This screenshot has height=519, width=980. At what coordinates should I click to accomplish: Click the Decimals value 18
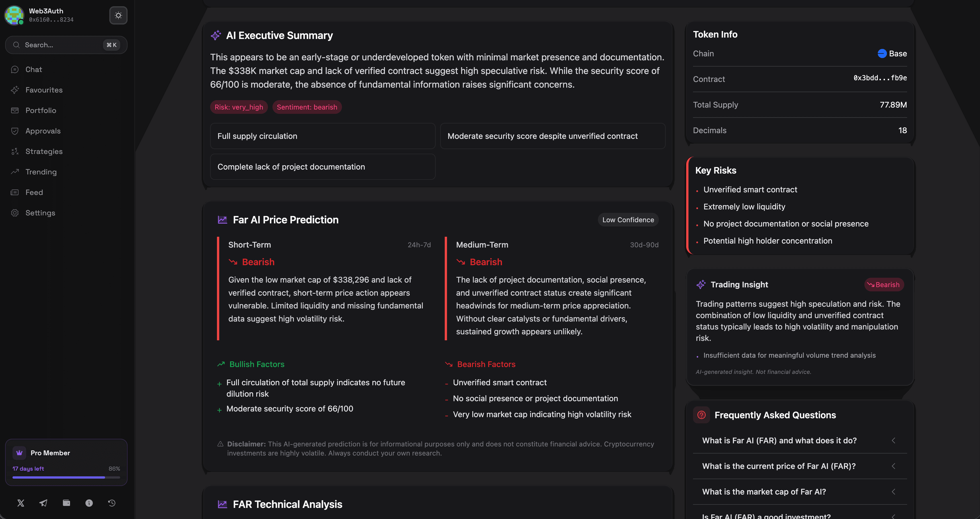902,131
